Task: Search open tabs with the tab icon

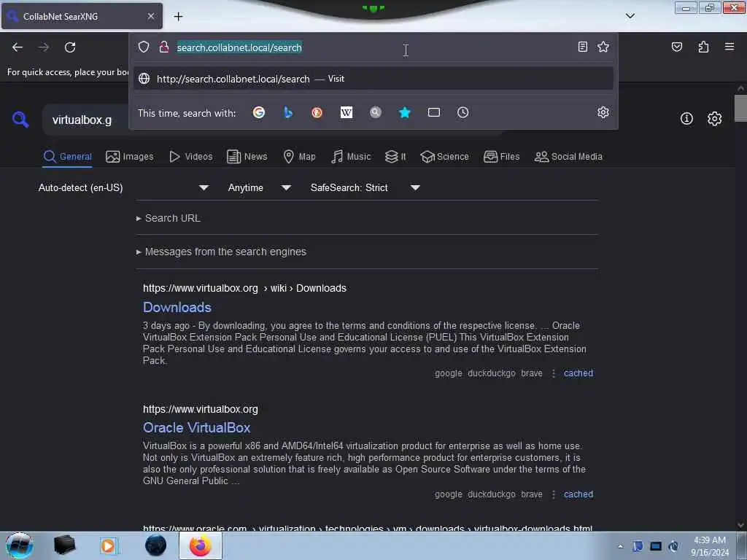Action: [x=434, y=112]
